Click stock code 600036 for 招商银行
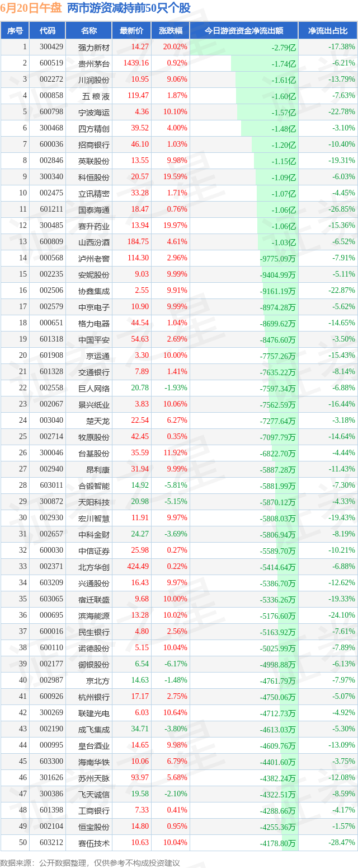Screen dimensions: 358x868 point(51,144)
